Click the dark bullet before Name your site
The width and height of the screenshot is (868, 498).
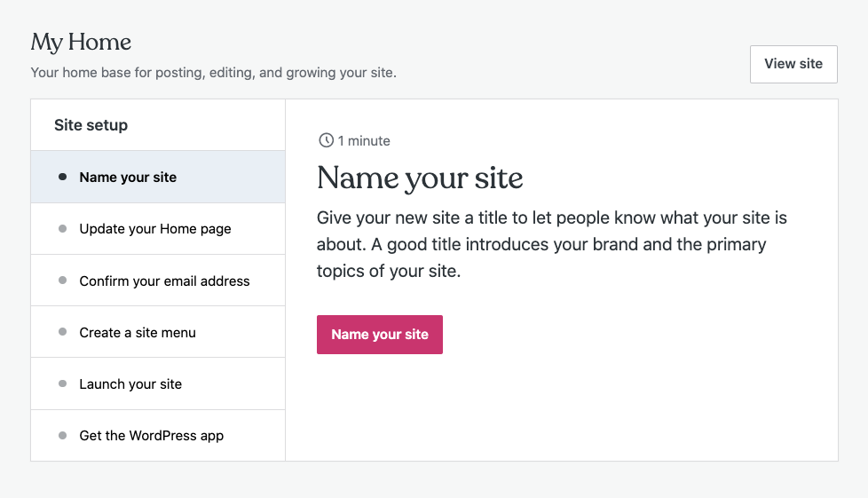tap(62, 177)
